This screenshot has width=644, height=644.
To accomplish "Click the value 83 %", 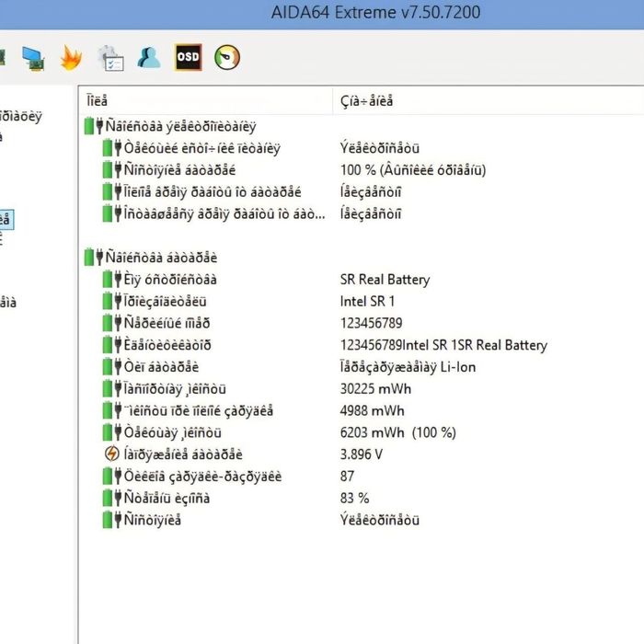I will [354, 498].
